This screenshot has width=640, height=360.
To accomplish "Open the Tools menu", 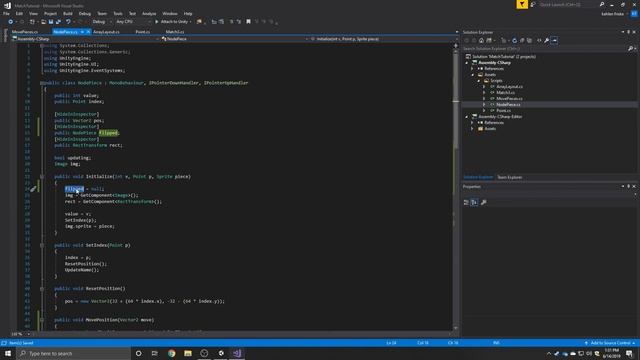I will pyautogui.click(x=118, y=13).
